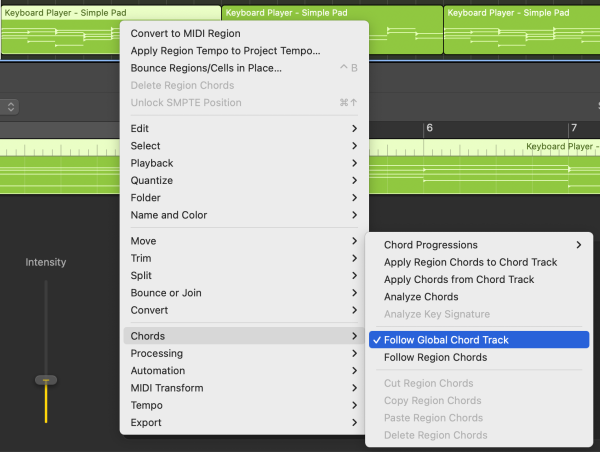Open the Split submenu
The height and width of the screenshot is (452, 600).
(244, 275)
